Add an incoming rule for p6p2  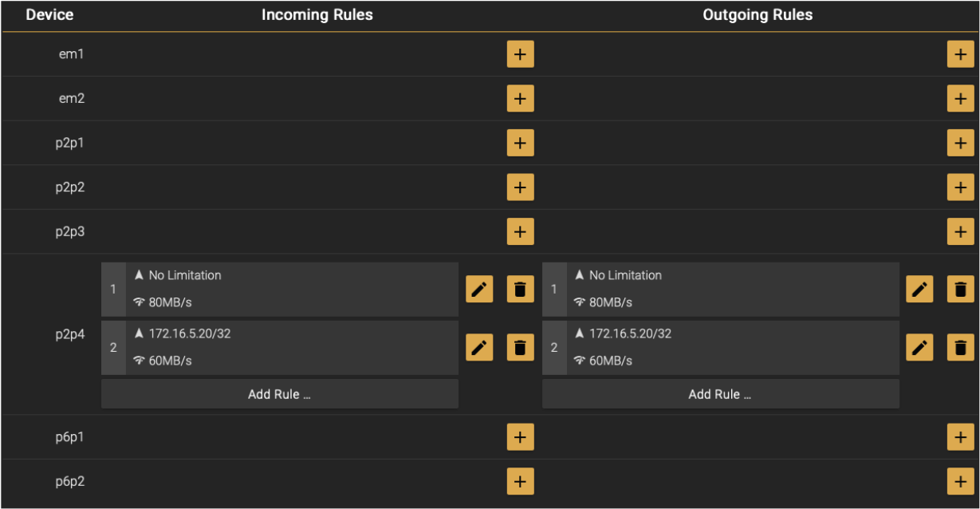(520, 481)
